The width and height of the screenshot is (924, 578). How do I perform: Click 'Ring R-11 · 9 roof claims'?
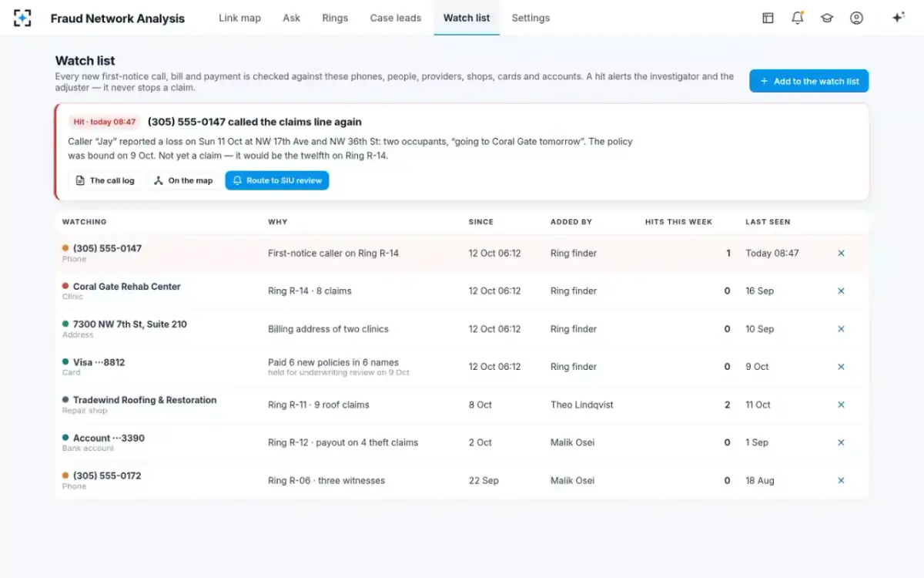point(319,405)
